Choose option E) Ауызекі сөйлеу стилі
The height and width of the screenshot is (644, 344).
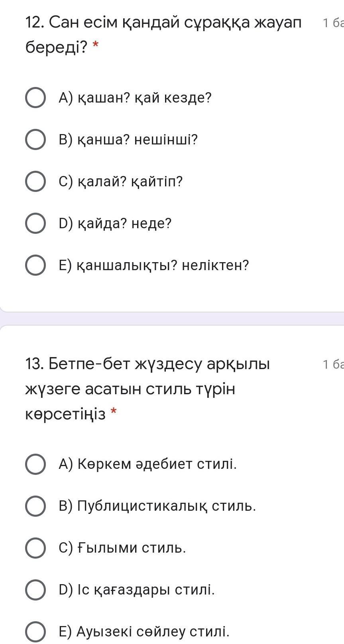(35, 632)
